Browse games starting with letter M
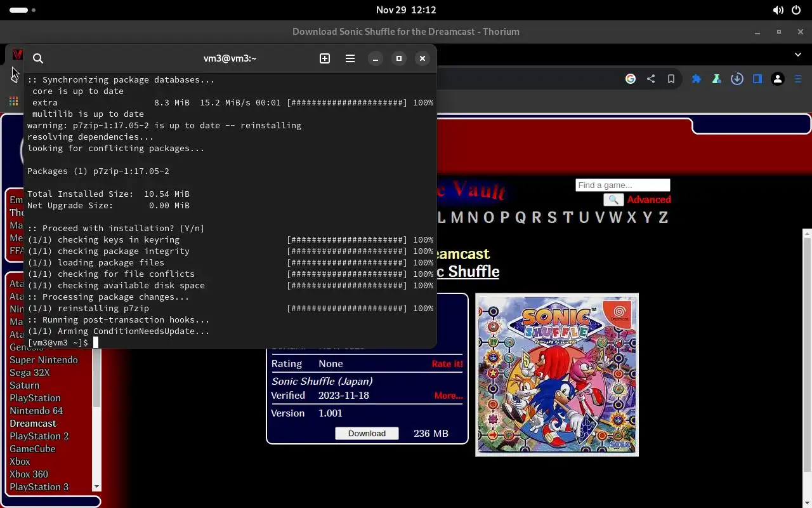812x508 pixels. (455, 218)
